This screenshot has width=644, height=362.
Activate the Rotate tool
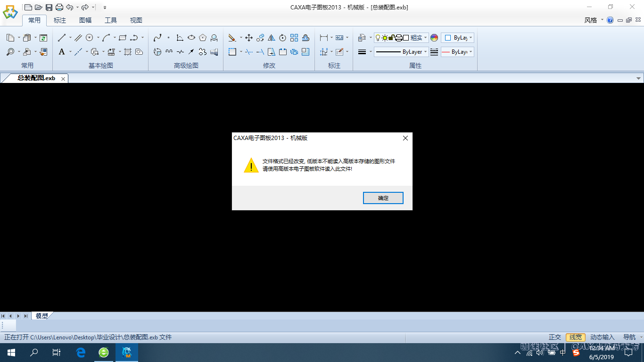click(x=283, y=38)
